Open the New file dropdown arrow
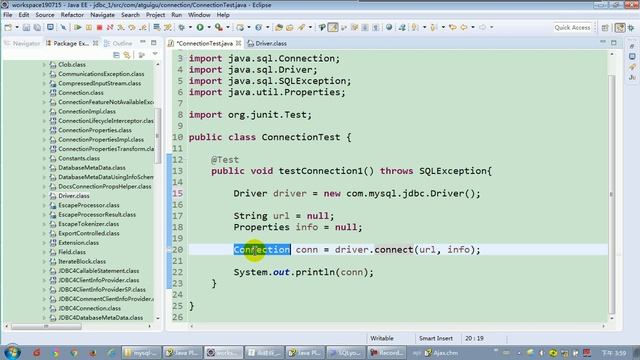The image size is (640, 360). coord(17,27)
